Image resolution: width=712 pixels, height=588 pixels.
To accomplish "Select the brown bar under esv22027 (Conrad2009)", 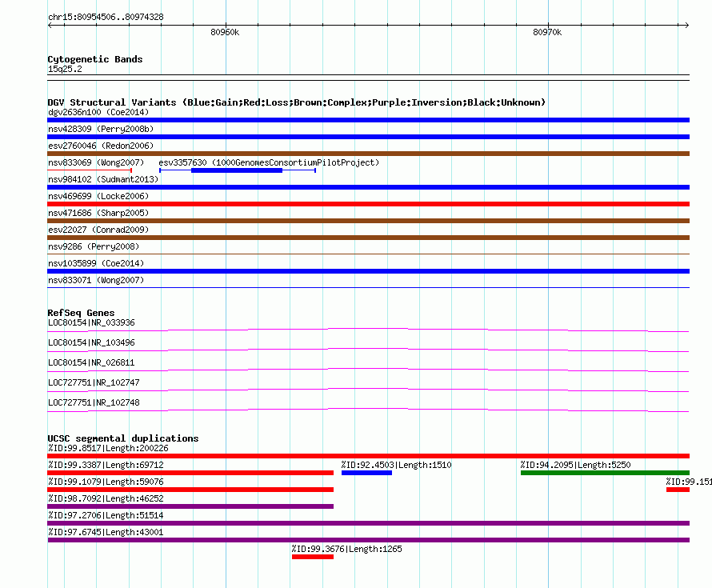I will pyautogui.click(x=368, y=238).
